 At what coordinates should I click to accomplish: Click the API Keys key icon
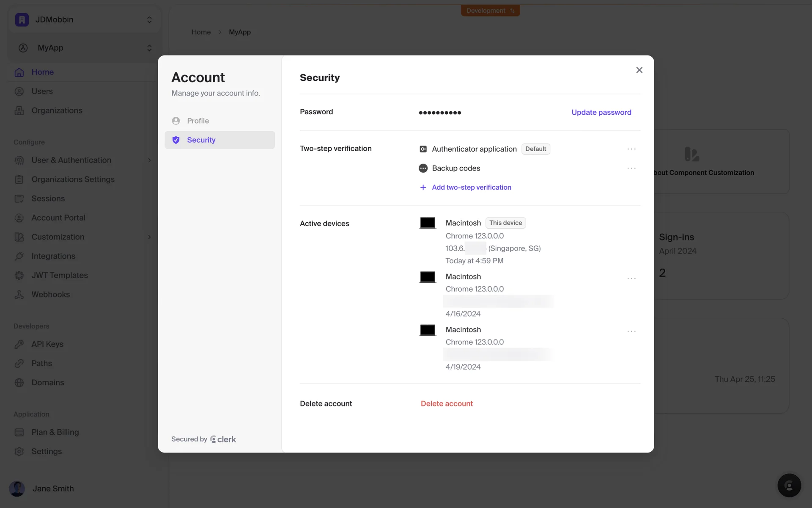tap(19, 344)
